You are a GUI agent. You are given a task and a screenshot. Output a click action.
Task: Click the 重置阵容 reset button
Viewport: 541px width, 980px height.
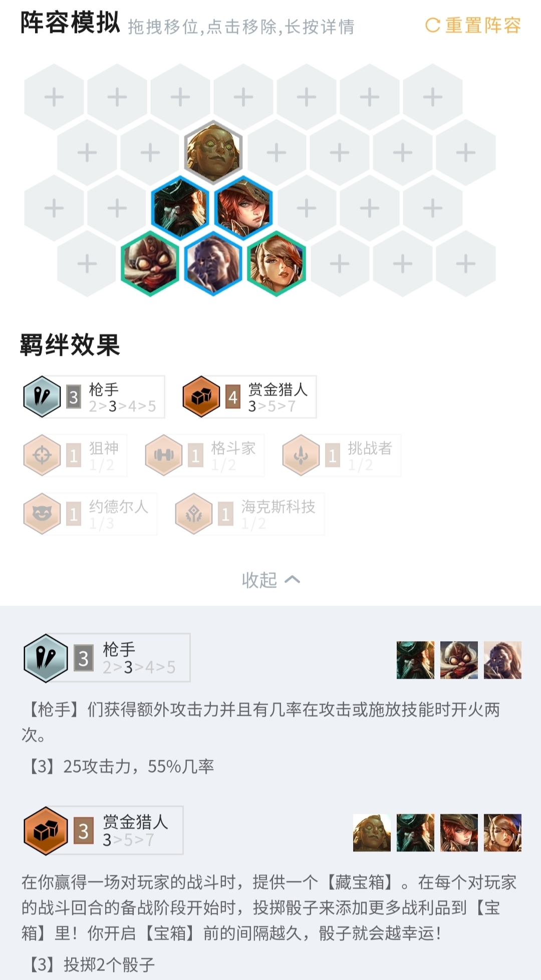tap(473, 25)
